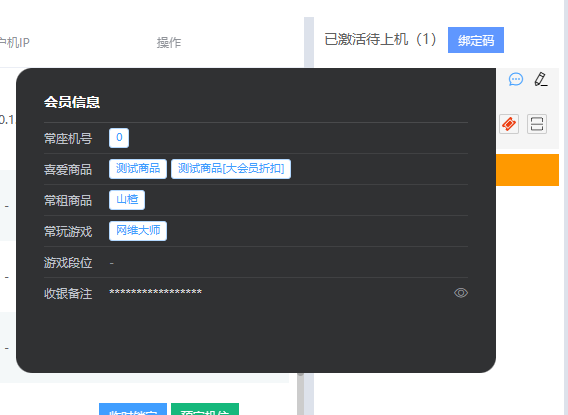Click the 山楂 rental product tag
Screen dimensions: 568x415
[127, 200]
